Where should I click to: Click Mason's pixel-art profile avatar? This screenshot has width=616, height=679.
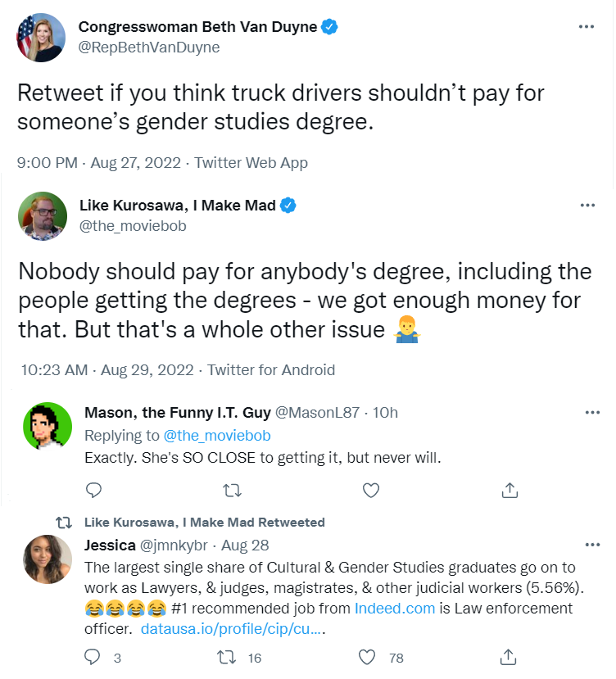pos(48,428)
